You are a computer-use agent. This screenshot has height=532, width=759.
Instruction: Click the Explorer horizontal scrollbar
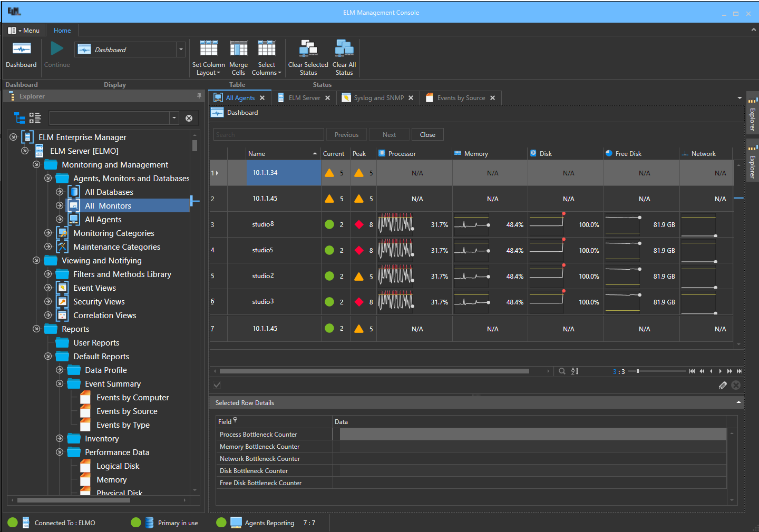[x=74, y=500]
